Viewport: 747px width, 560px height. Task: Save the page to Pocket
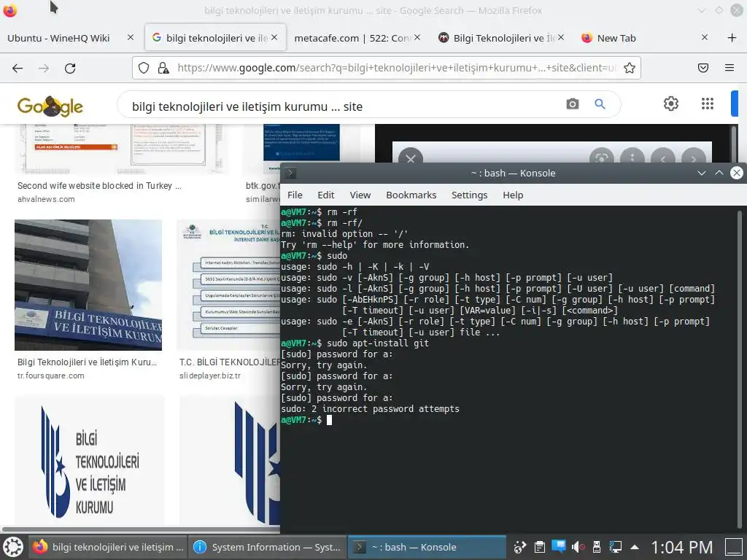(x=703, y=68)
